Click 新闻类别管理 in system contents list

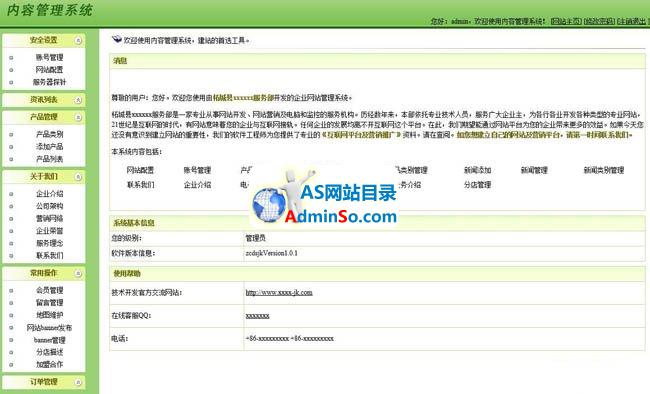click(x=604, y=170)
